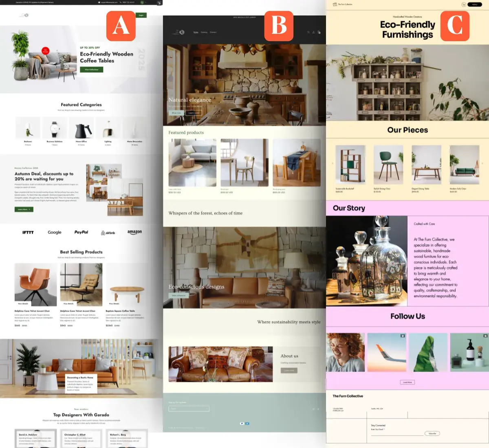
Task: Click the site logo in design A header
Action: click(24, 15)
